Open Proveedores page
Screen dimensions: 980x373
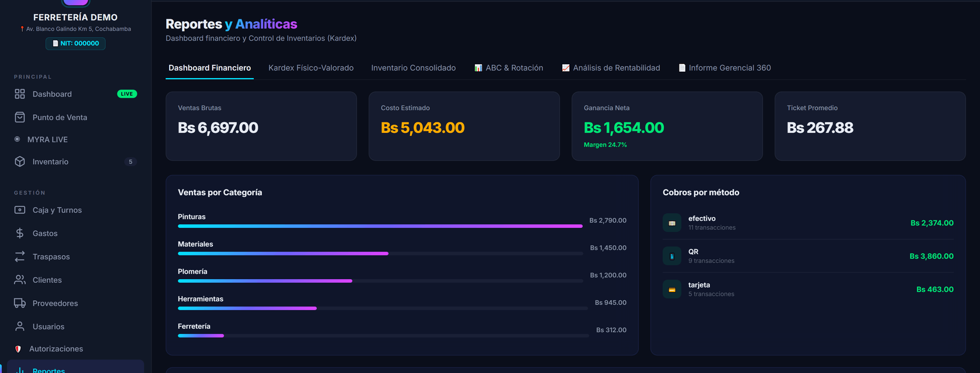(75, 303)
